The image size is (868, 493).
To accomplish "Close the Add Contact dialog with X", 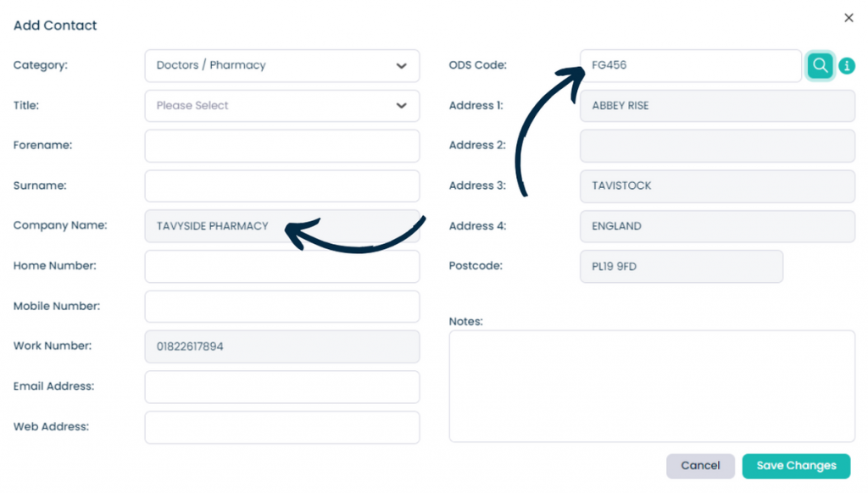I will 849,19.
